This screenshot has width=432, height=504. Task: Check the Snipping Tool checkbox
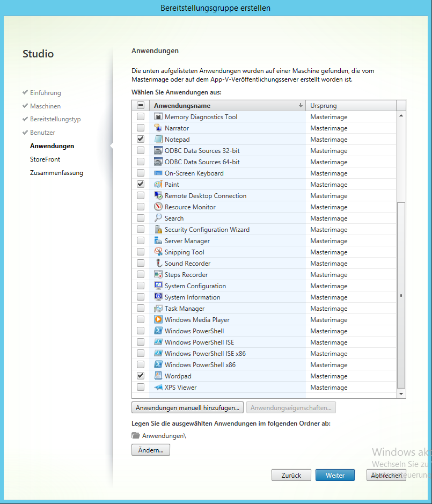click(x=141, y=252)
